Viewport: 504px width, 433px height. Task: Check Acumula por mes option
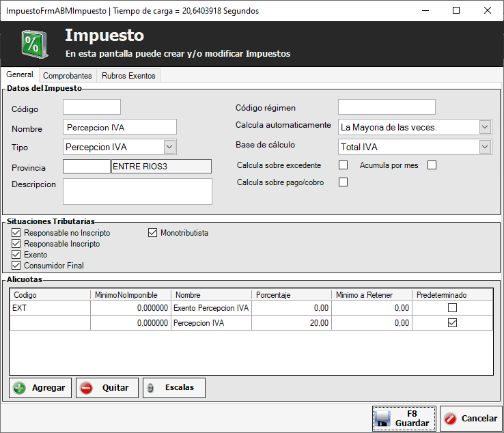point(432,165)
